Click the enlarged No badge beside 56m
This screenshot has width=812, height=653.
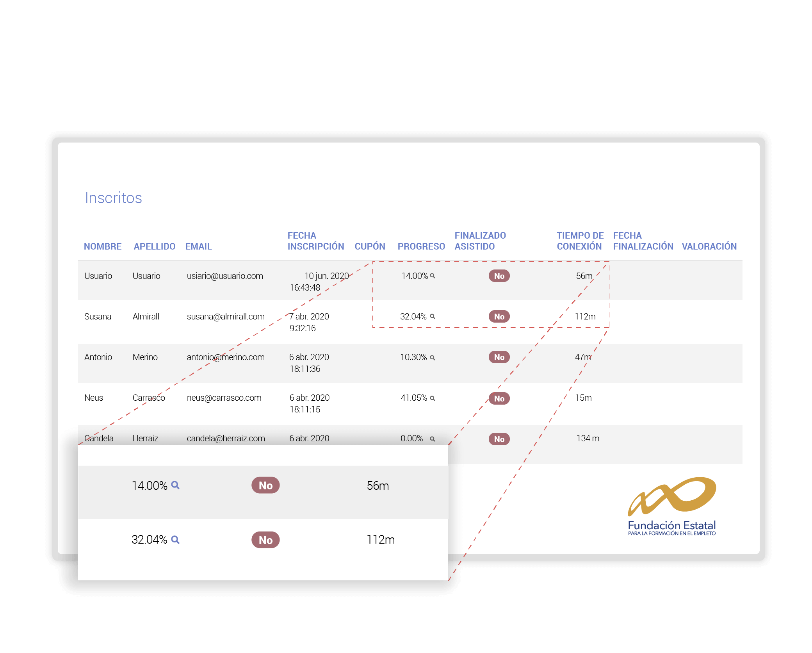click(265, 485)
